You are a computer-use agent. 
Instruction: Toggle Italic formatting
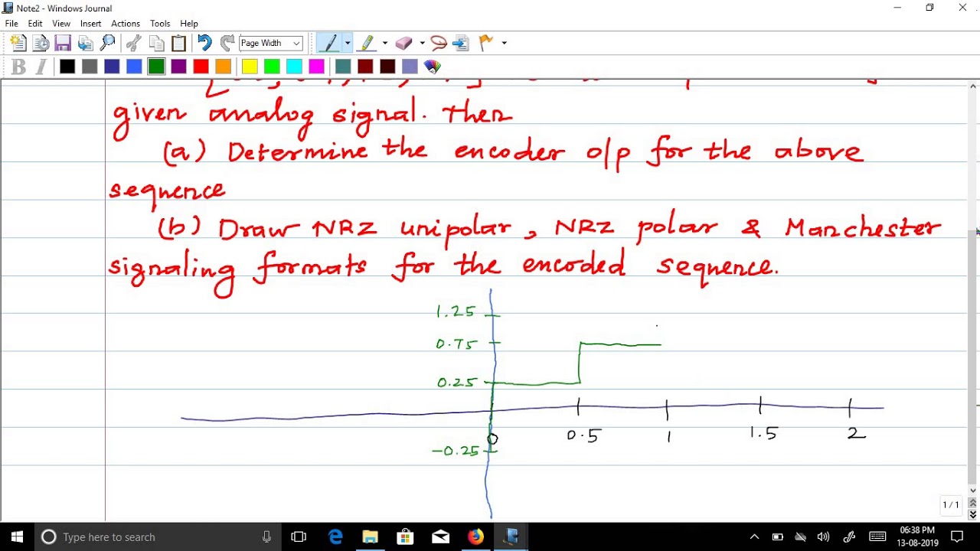tap(41, 67)
